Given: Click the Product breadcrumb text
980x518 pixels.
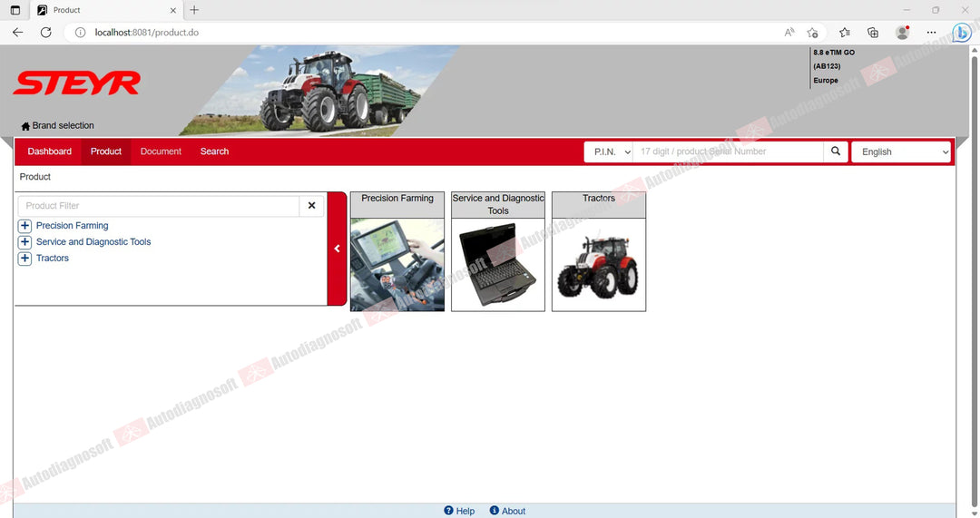Looking at the screenshot, I should click(x=35, y=177).
